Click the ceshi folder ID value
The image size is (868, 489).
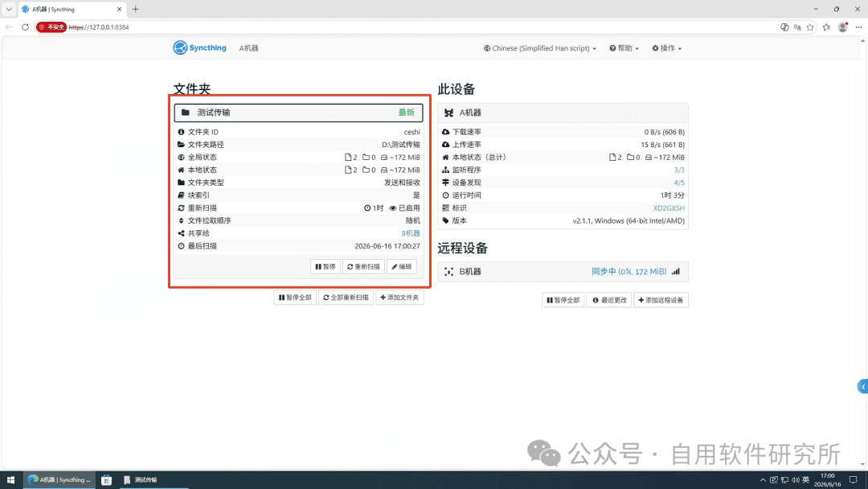(411, 132)
